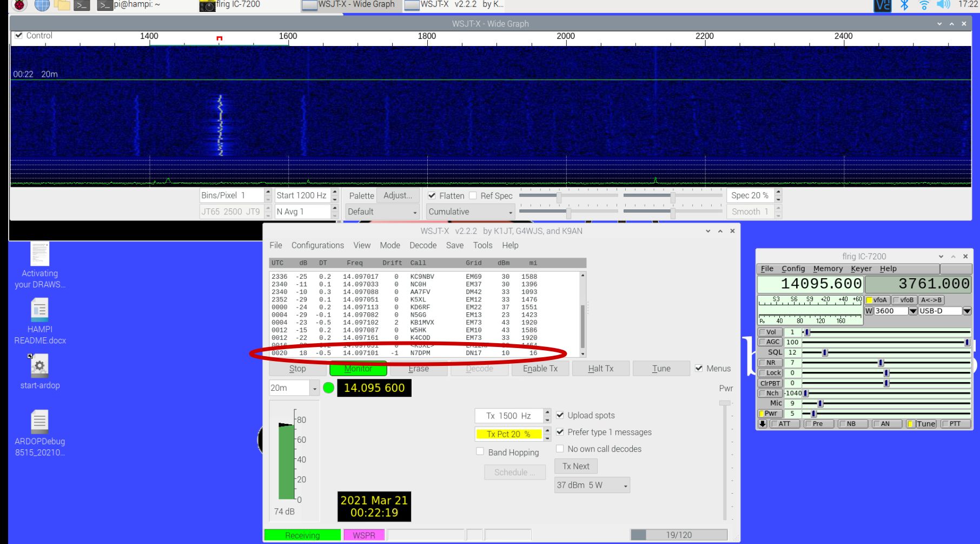
Task: Select the HAMPI README.docx desktop file
Action: 39,310
